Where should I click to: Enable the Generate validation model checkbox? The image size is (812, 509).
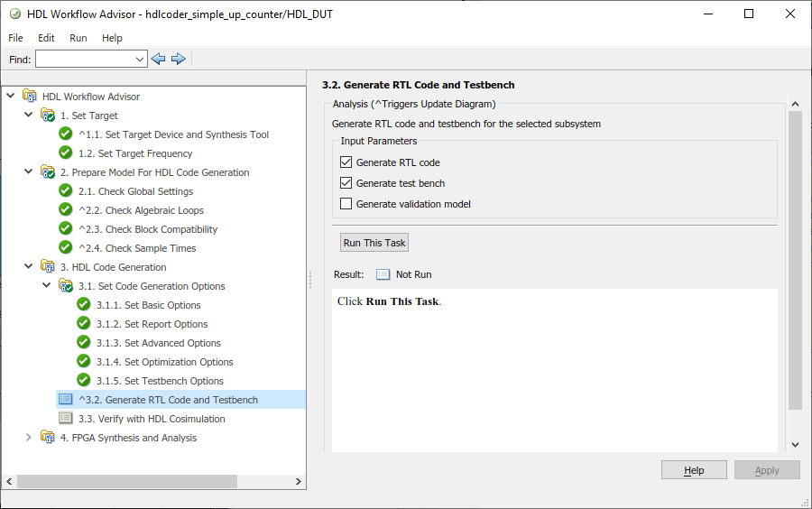tap(346, 204)
